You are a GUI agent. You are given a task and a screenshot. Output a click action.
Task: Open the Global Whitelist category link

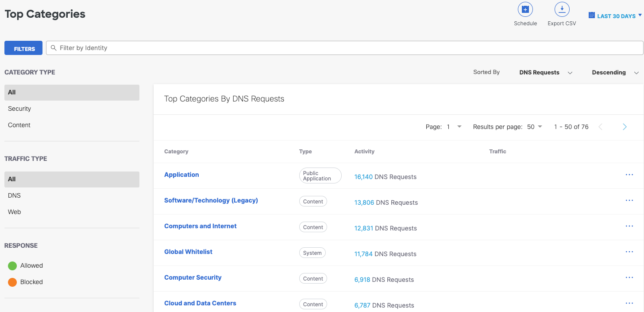coord(188,252)
